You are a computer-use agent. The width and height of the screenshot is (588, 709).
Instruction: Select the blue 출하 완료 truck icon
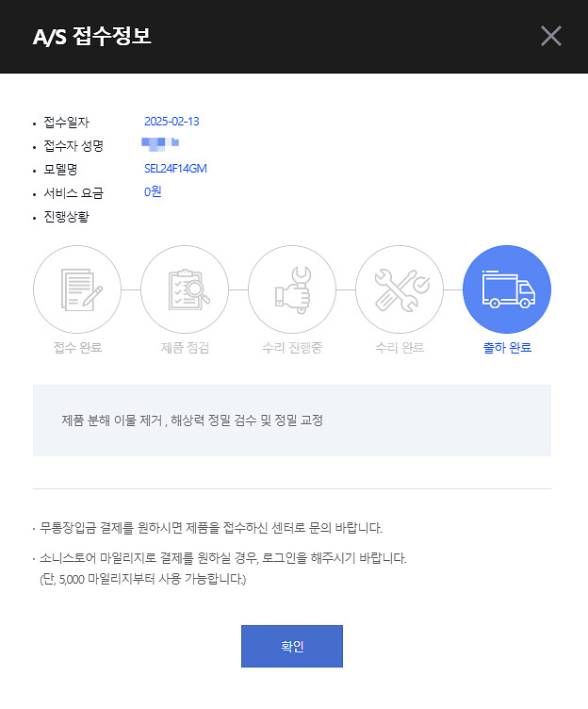[507, 289]
